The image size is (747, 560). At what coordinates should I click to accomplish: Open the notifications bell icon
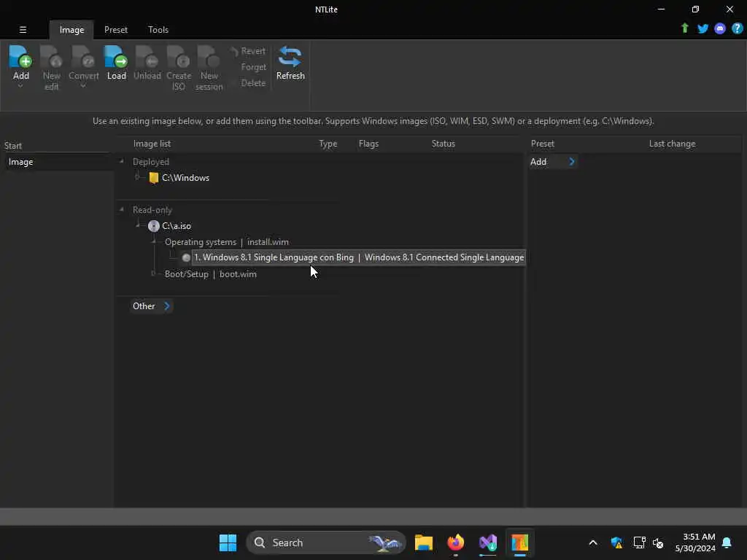click(x=727, y=542)
